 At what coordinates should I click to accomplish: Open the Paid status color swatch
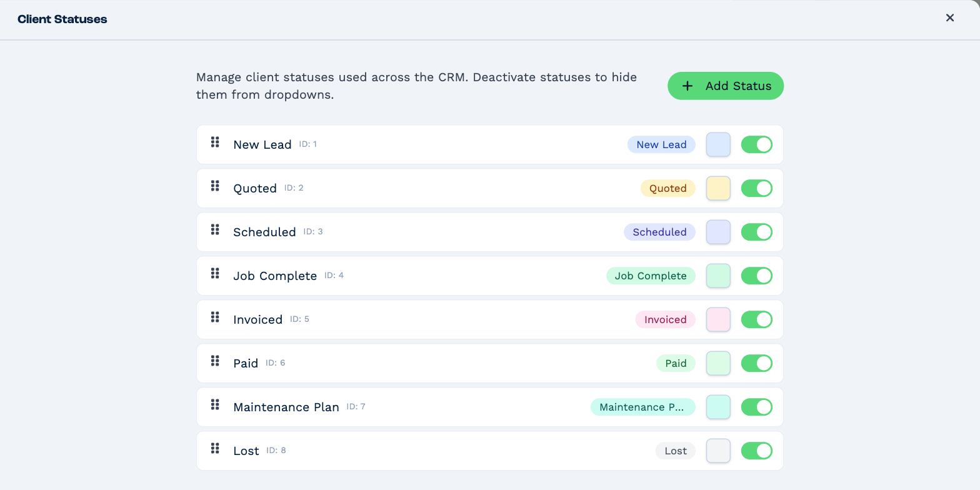pyautogui.click(x=718, y=363)
